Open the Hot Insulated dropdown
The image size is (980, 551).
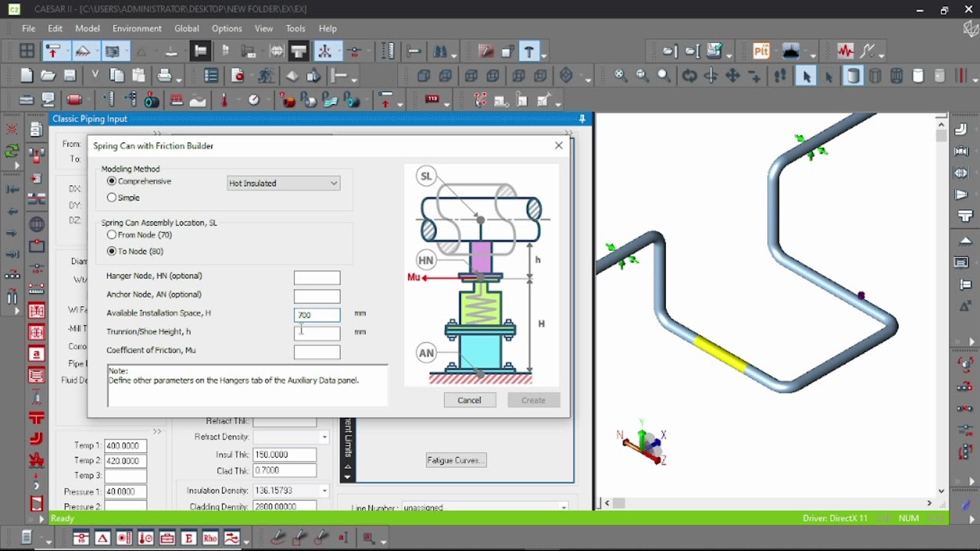click(x=283, y=183)
